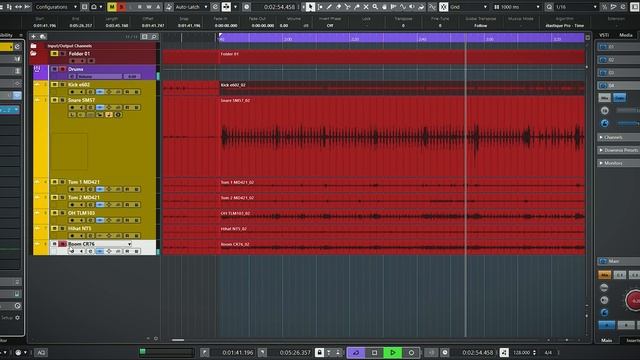Toggle global Solo S button in toolbar
Screen dimensions: 640x360
[x=121, y=7]
